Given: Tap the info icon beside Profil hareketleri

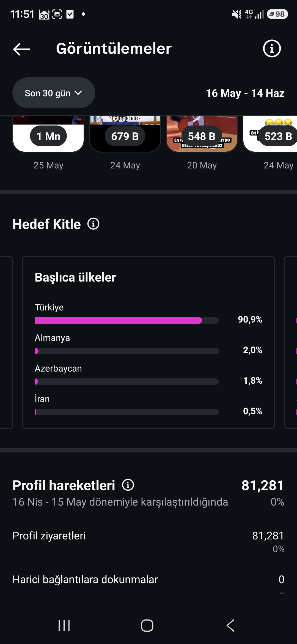Looking at the screenshot, I should (128, 485).
